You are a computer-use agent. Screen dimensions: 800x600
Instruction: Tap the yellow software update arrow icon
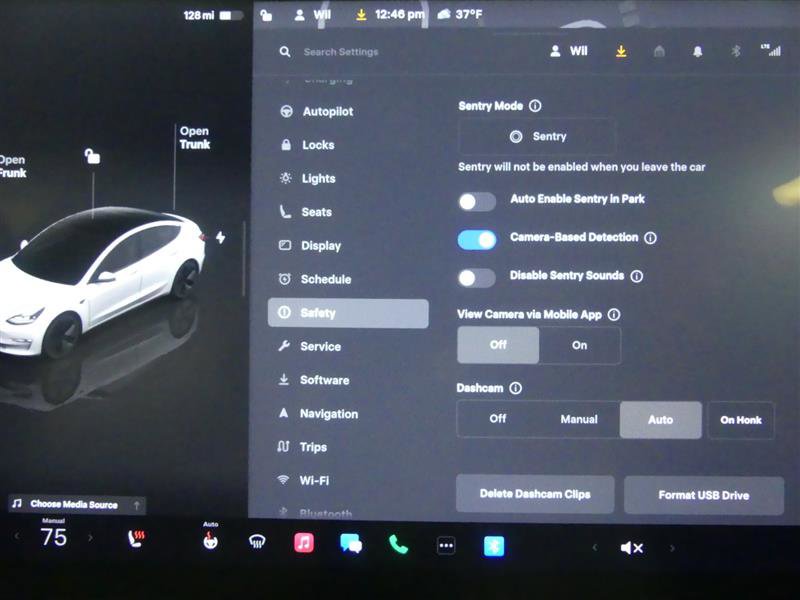point(621,50)
